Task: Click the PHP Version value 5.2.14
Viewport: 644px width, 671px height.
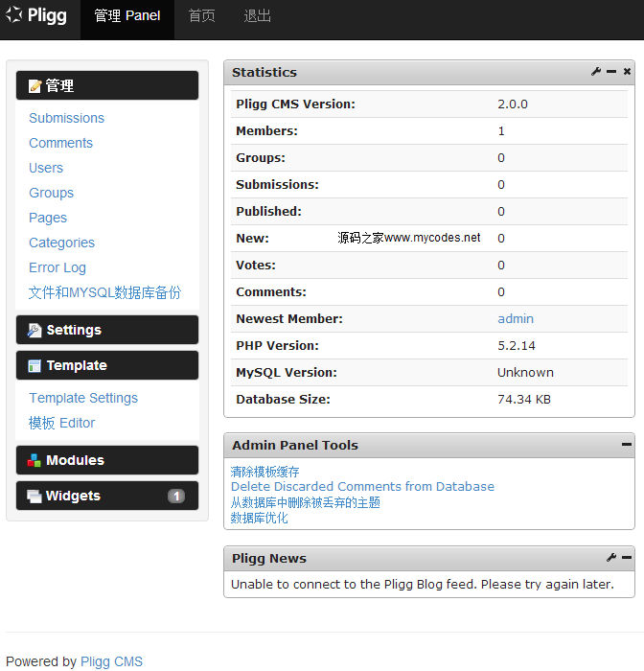Action: click(517, 346)
